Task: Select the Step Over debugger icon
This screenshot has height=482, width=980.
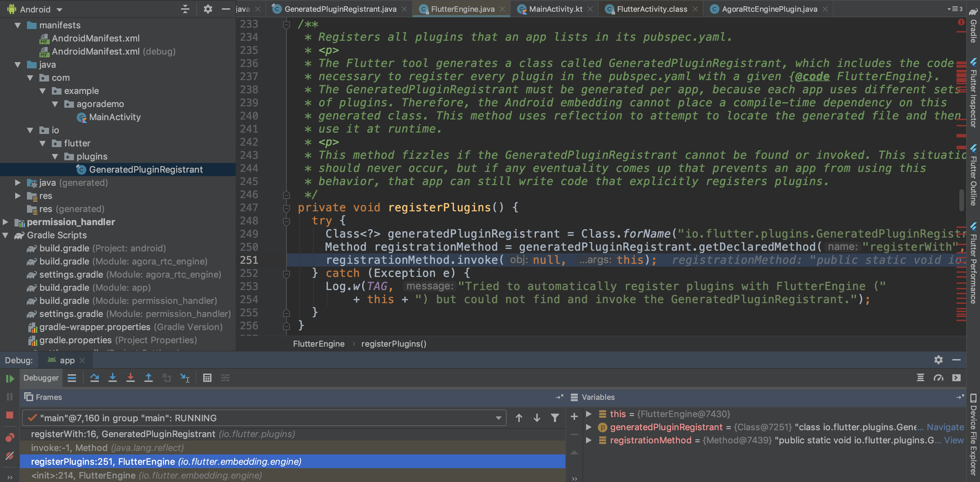Action: tap(95, 378)
